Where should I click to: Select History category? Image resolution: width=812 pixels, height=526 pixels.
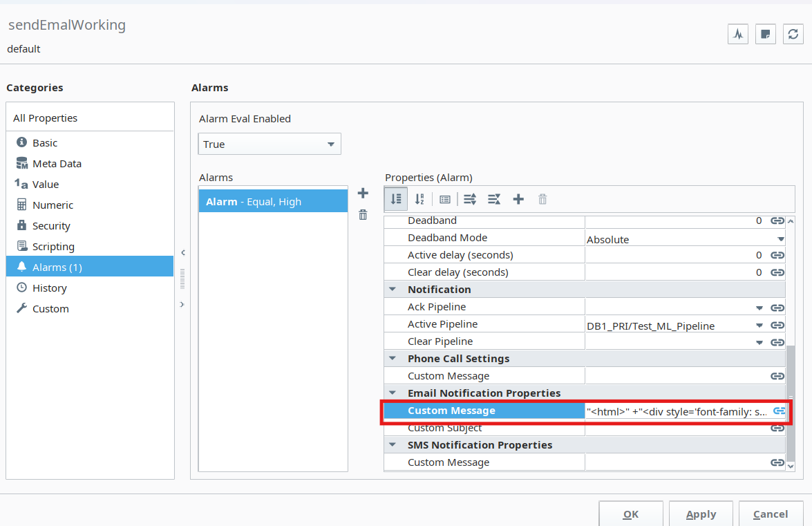[90, 288]
